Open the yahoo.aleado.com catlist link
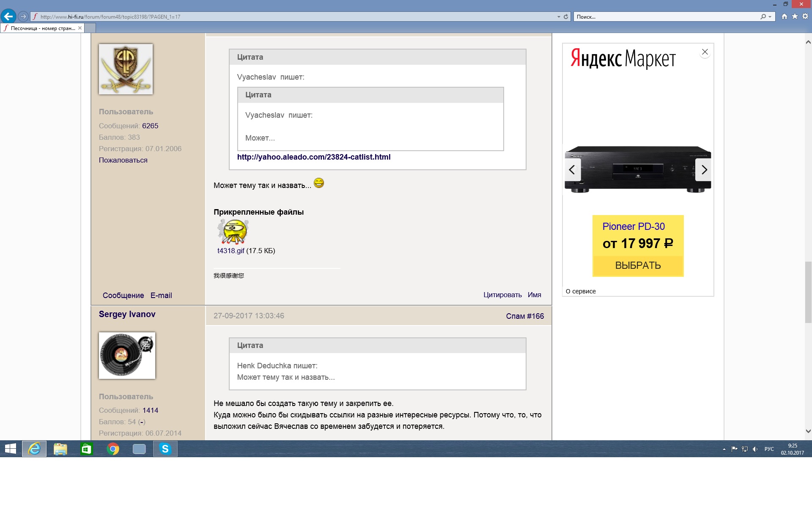812x508 pixels. point(313,157)
